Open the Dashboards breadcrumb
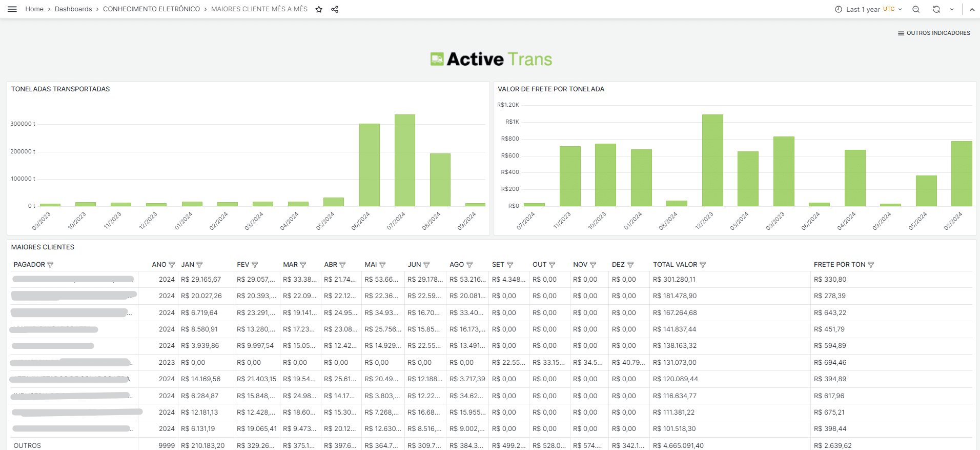Viewport: 980px width, 450px height. [73, 9]
